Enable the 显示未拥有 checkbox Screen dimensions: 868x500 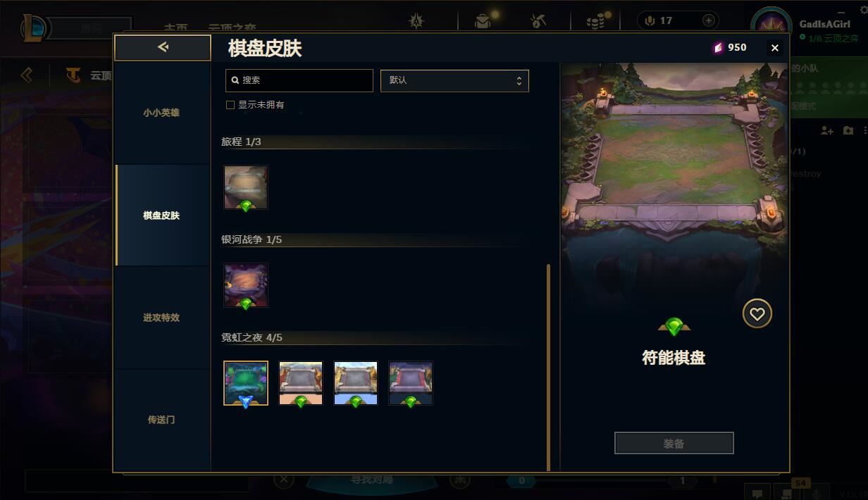230,105
